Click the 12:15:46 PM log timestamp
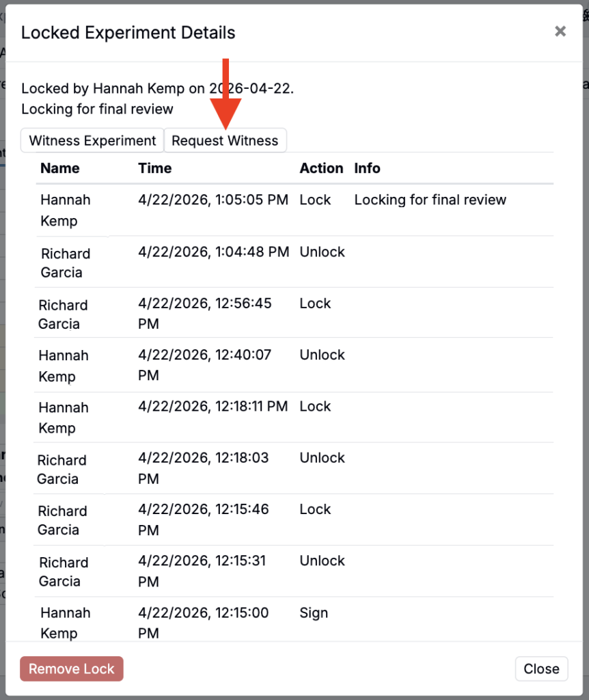This screenshot has width=589, height=700. (x=205, y=520)
